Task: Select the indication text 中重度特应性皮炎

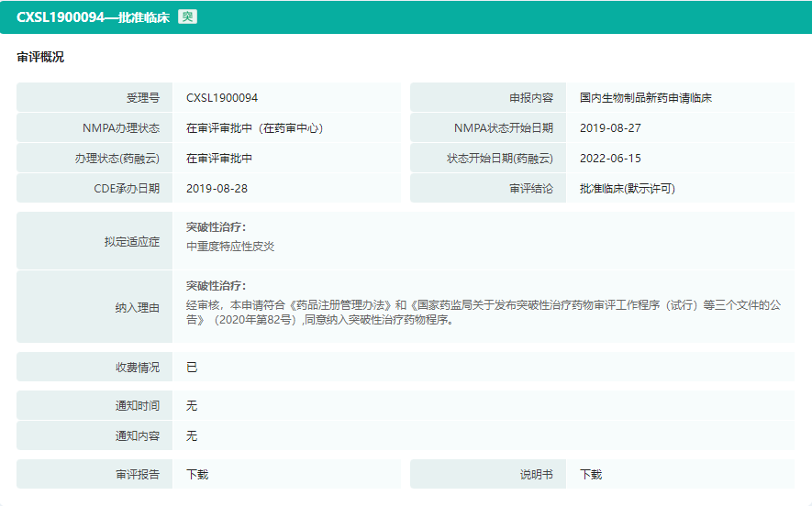Action: 230,247
